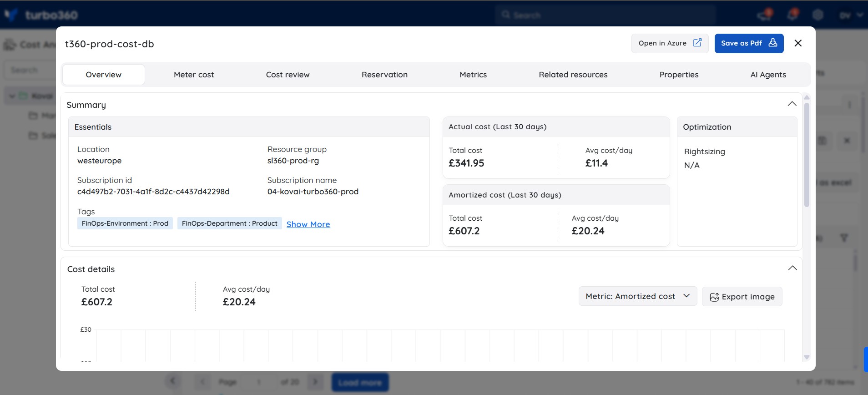This screenshot has height=395, width=868.
Task: Click the subscription id c4d497b2-7031-4a1f-8d2c-c4437d42298d
Action: 153,192
